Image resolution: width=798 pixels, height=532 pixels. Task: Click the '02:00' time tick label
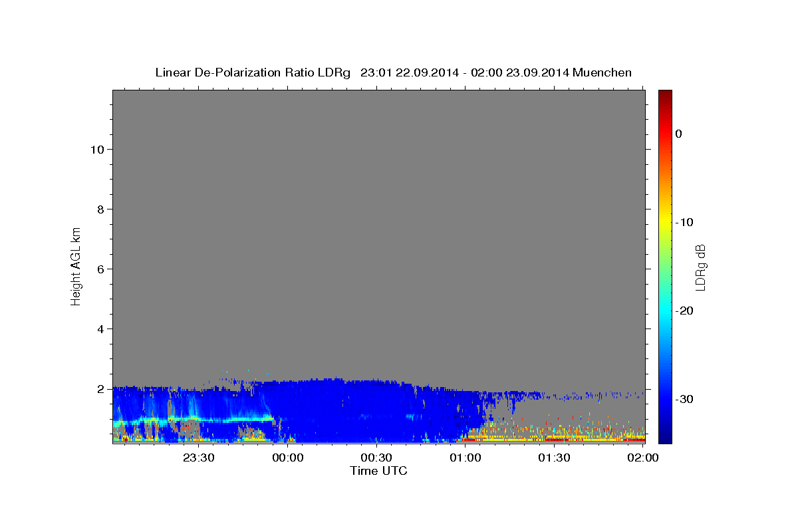(x=642, y=458)
